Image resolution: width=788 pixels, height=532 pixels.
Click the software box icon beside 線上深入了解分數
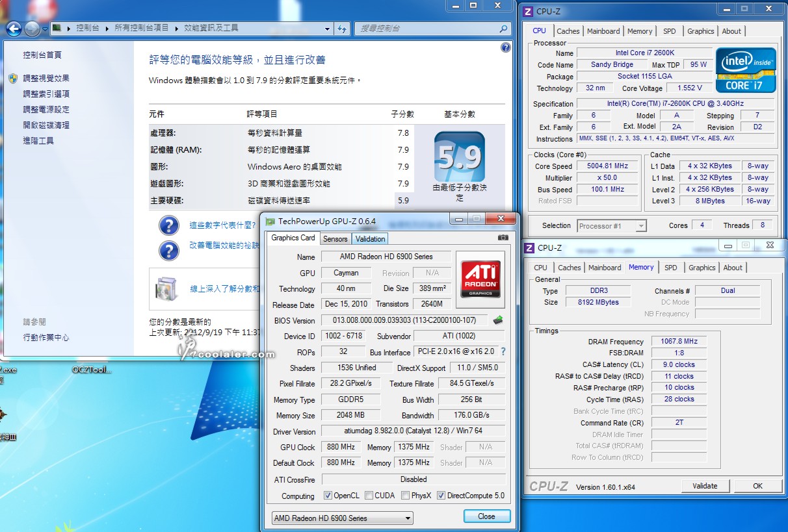(166, 288)
